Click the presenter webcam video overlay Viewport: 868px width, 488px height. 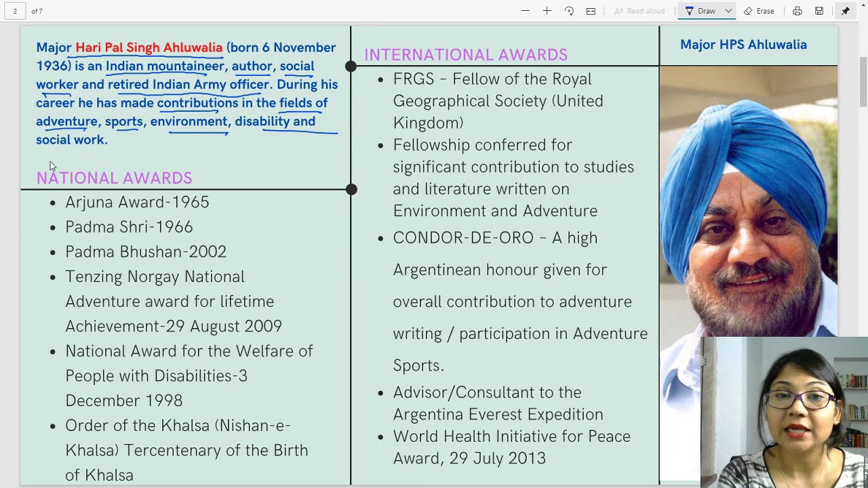coord(784,412)
